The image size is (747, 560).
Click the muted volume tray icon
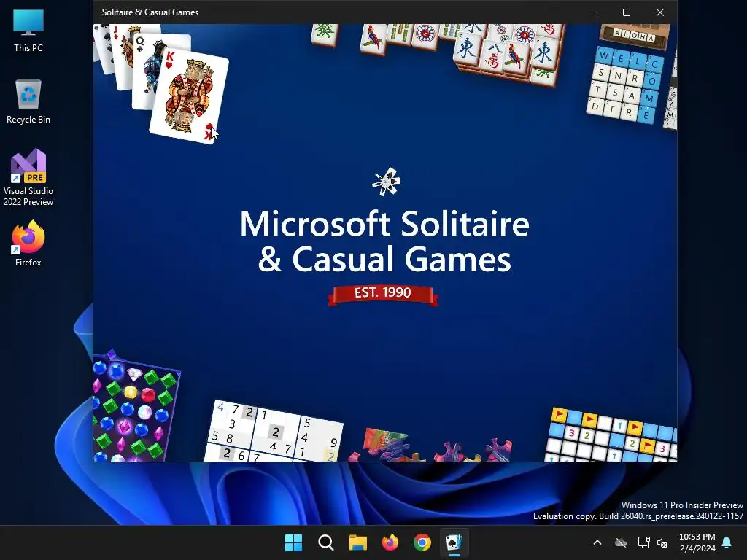click(662, 542)
